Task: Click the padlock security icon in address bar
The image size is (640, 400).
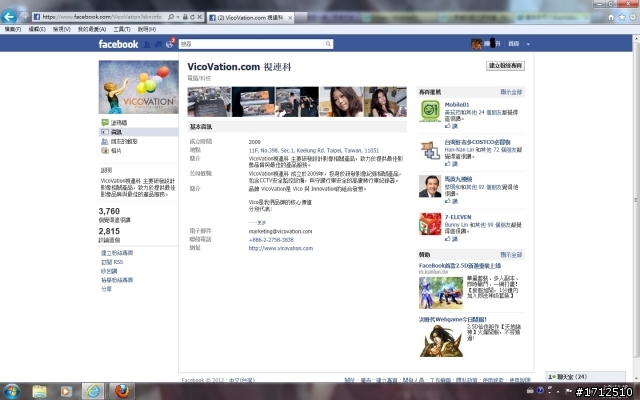Action: pyautogui.click(x=185, y=17)
